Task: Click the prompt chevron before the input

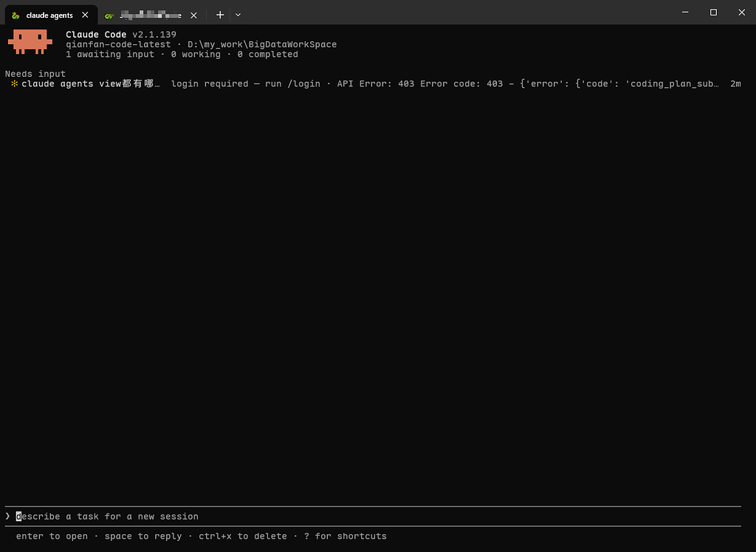Action: click(7, 517)
